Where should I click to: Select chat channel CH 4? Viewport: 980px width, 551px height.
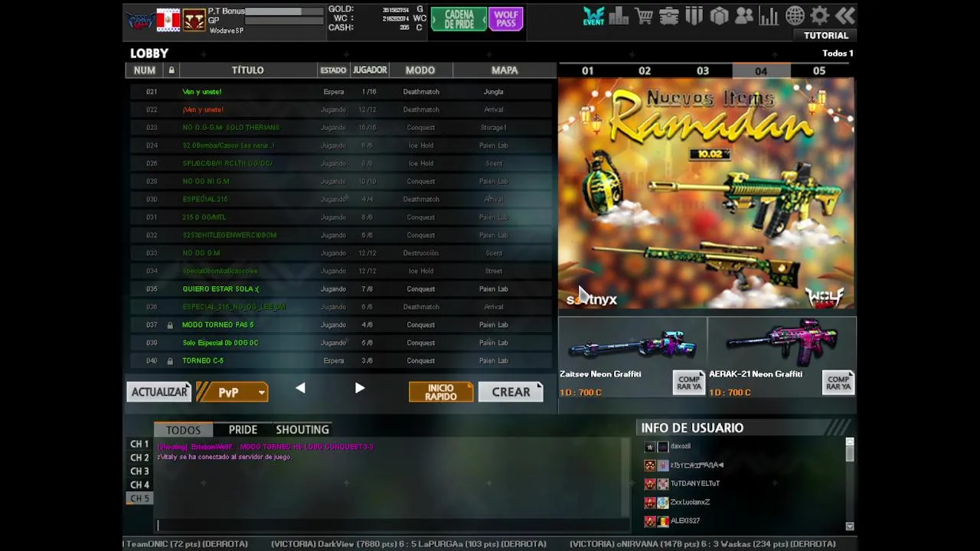[x=139, y=485]
